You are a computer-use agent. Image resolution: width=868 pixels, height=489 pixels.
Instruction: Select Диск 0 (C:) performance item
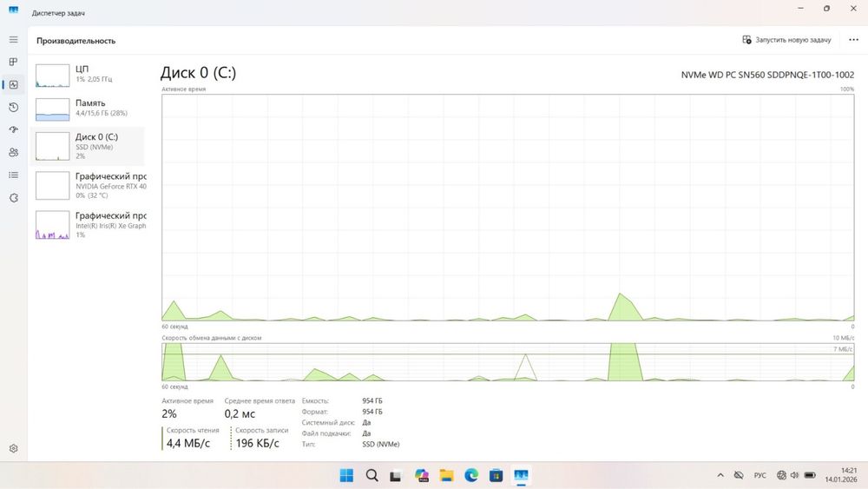coord(88,146)
